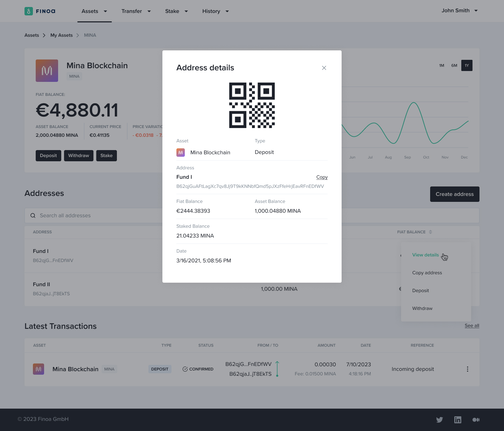504x431 pixels.
Task: Click the MINA tag under Mina Blockchain title
Action: coord(74,76)
